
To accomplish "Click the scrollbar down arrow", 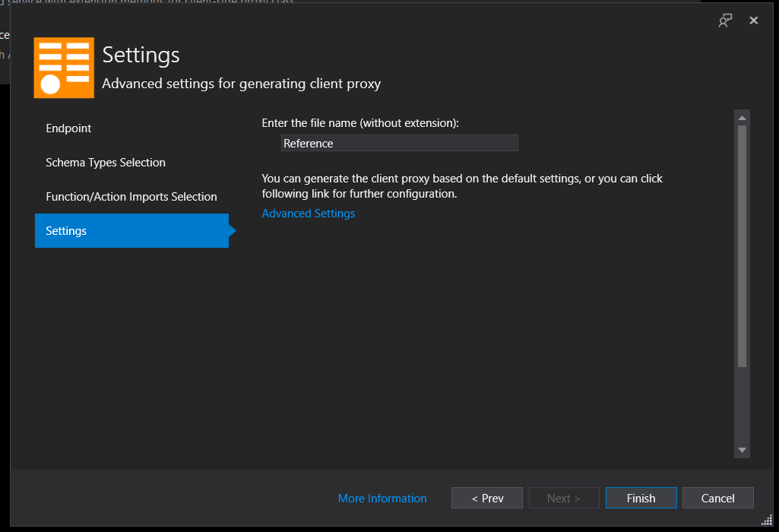I will coord(743,450).
